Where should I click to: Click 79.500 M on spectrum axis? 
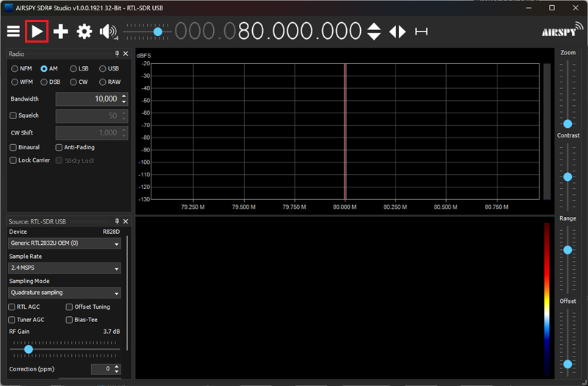[244, 207]
